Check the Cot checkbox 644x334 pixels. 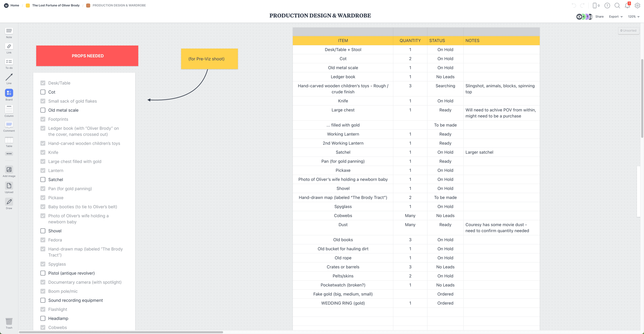click(x=43, y=92)
